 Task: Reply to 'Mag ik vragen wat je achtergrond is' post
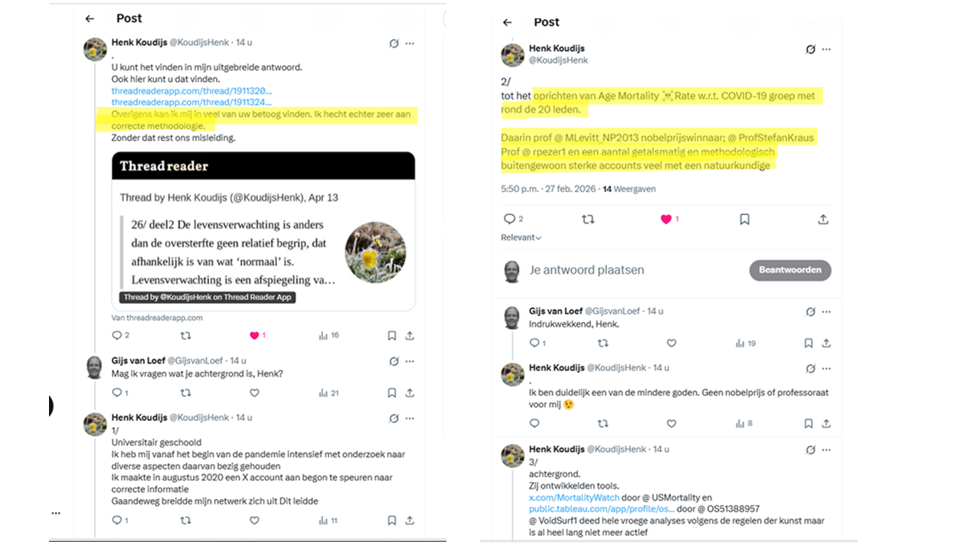pos(117,393)
